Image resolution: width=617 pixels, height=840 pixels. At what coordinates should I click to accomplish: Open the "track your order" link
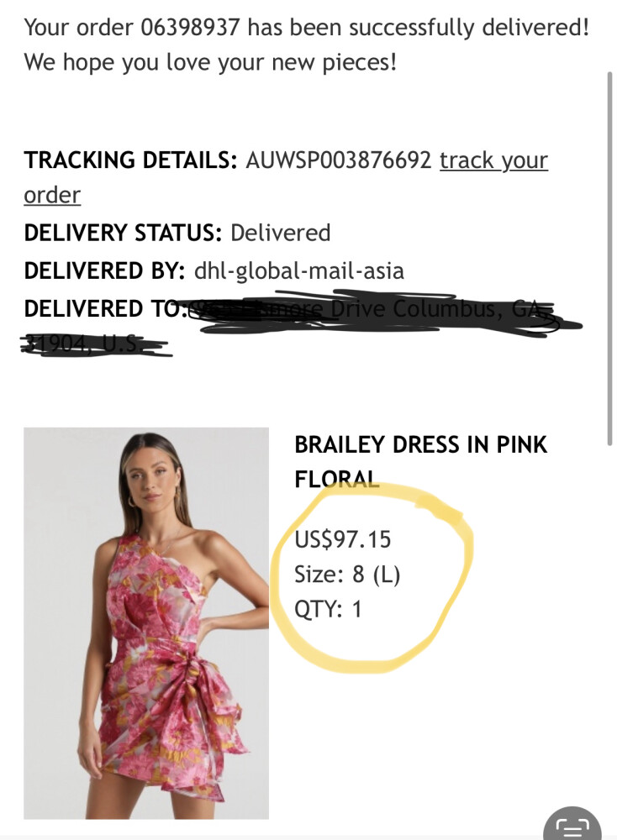point(493,160)
